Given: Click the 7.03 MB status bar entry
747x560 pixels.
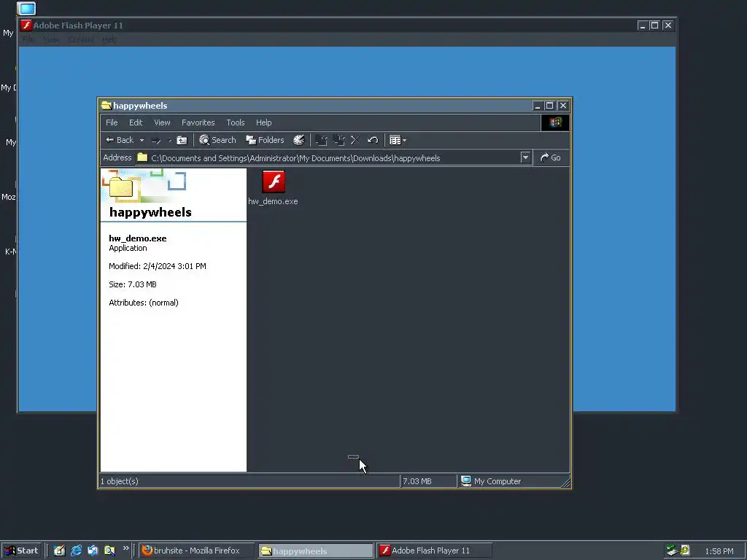Looking at the screenshot, I should tap(417, 481).
